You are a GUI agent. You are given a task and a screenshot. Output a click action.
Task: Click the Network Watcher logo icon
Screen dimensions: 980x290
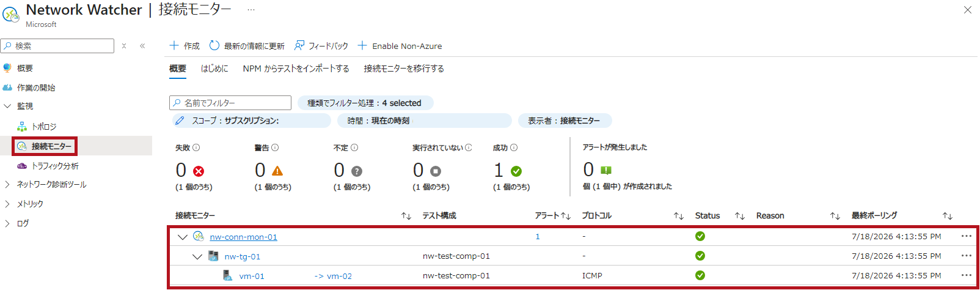pyautogui.click(x=11, y=15)
